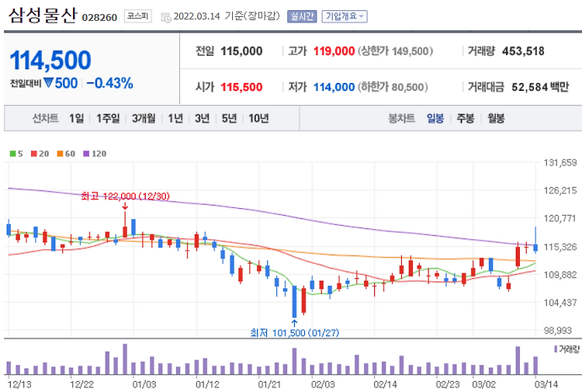Click the 115,326 price axis label

tap(560, 247)
